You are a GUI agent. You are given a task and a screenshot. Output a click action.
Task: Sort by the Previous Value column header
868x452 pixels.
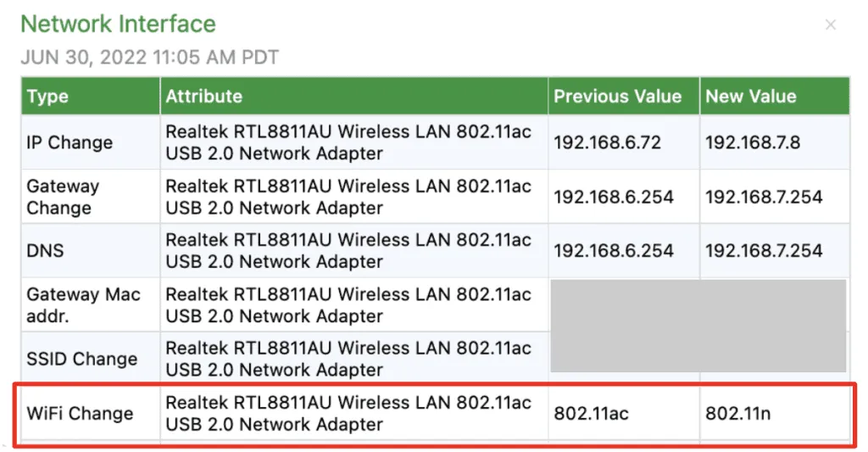[617, 97]
